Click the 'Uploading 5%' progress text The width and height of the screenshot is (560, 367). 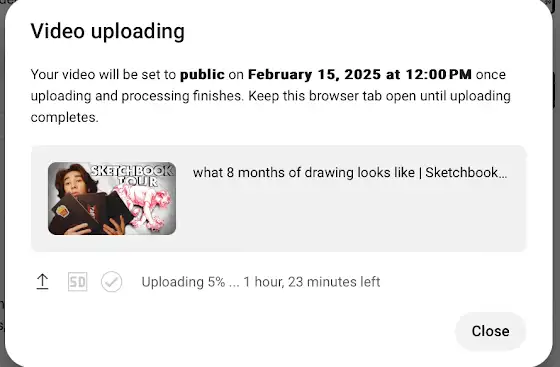[183, 282]
